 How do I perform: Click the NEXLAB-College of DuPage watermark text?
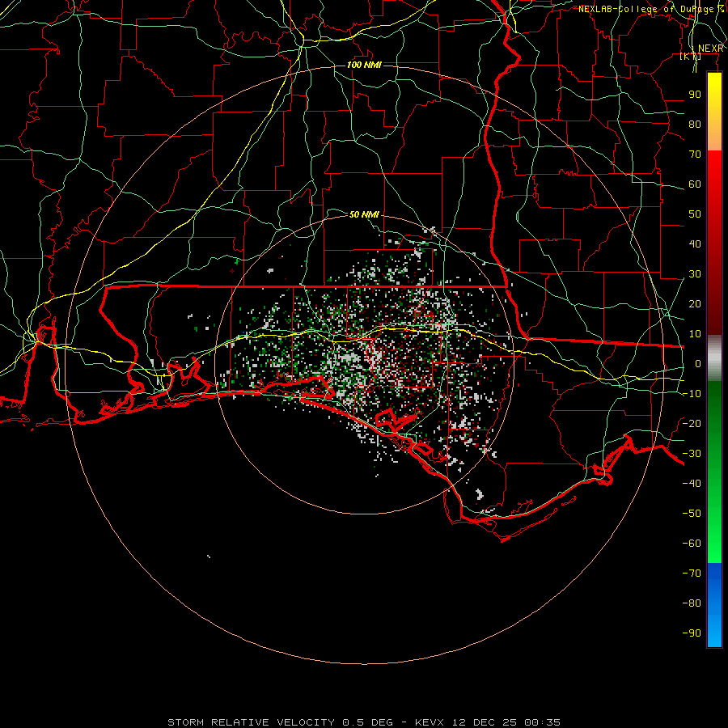click(651, 9)
